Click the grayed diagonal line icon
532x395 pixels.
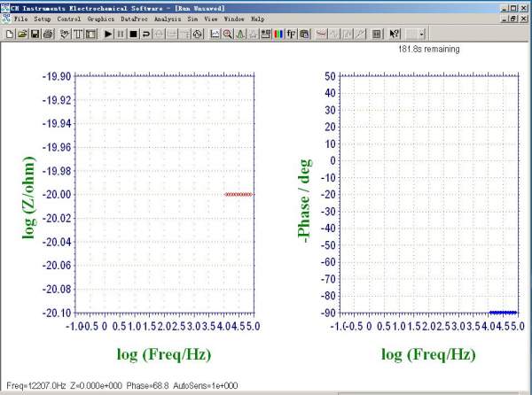pyautogui.click(x=360, y=34)
